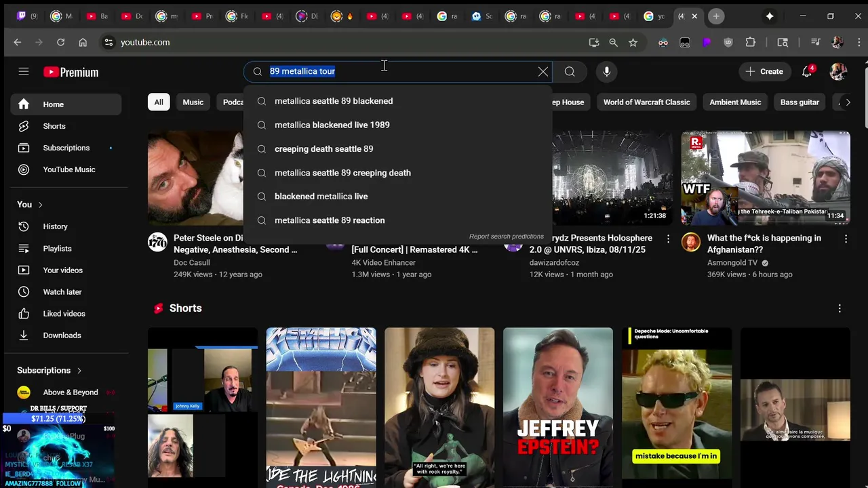Go back with the browser back arrow
This screenshot has height=488, width=868.
[x=18, y=42]
